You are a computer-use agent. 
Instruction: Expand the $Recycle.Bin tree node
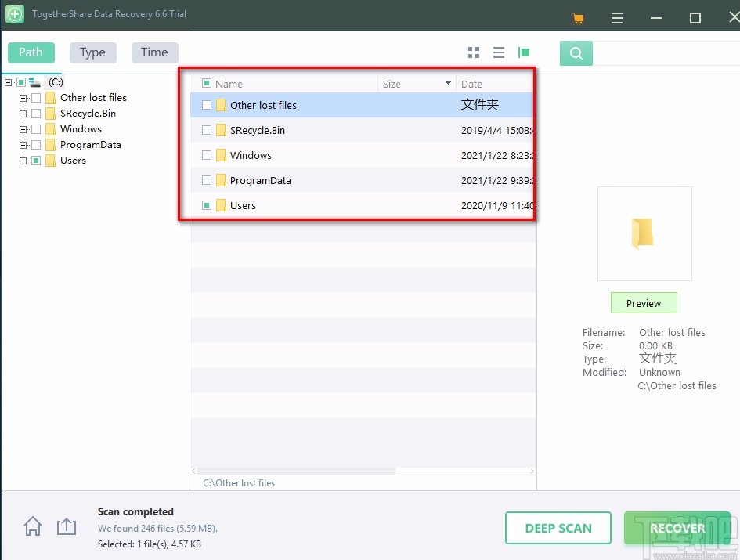(23, 113)
